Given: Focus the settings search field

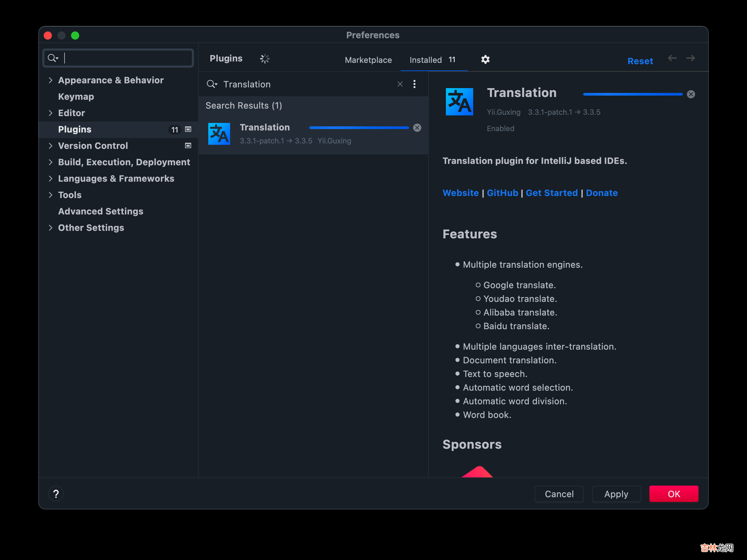Looking at the screenshot, I should click(118, 58).
